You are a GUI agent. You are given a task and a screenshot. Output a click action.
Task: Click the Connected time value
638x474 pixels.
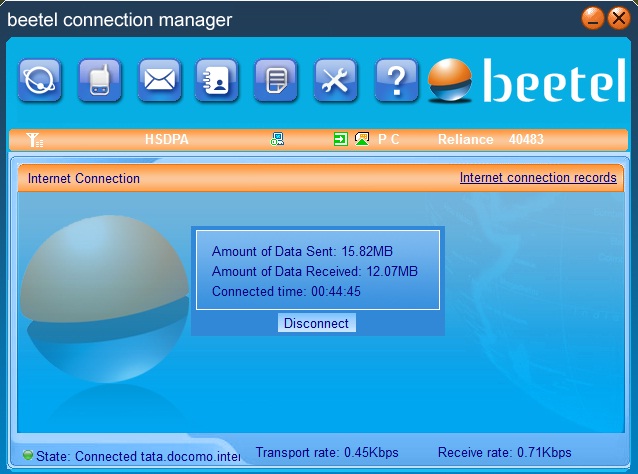pyautogui.click(x=336, y=291)
